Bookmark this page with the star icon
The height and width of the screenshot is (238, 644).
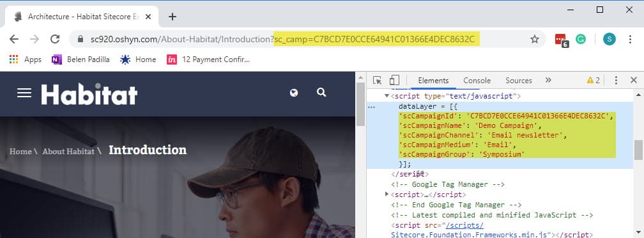tap(534, 39)
